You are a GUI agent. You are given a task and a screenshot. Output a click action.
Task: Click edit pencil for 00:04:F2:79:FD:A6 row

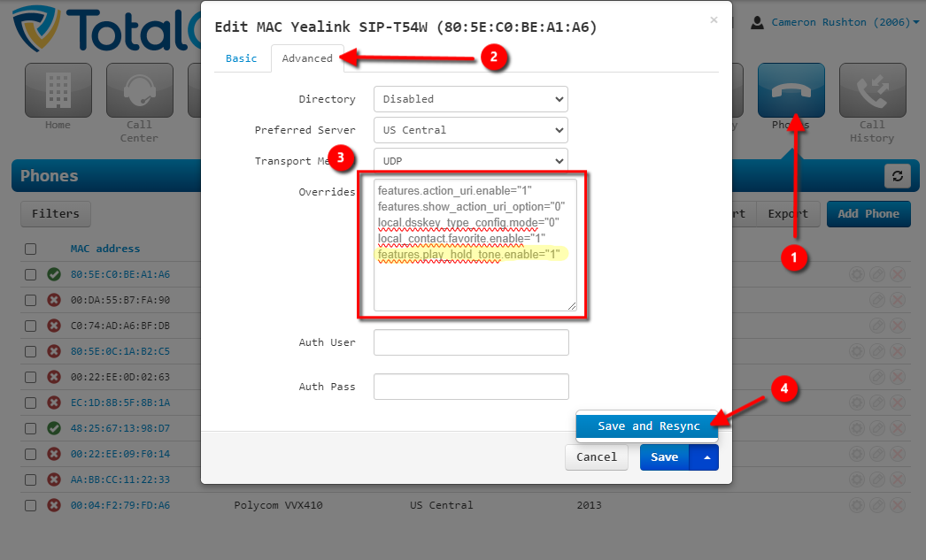pyautogui.click(x=877, y=505)
